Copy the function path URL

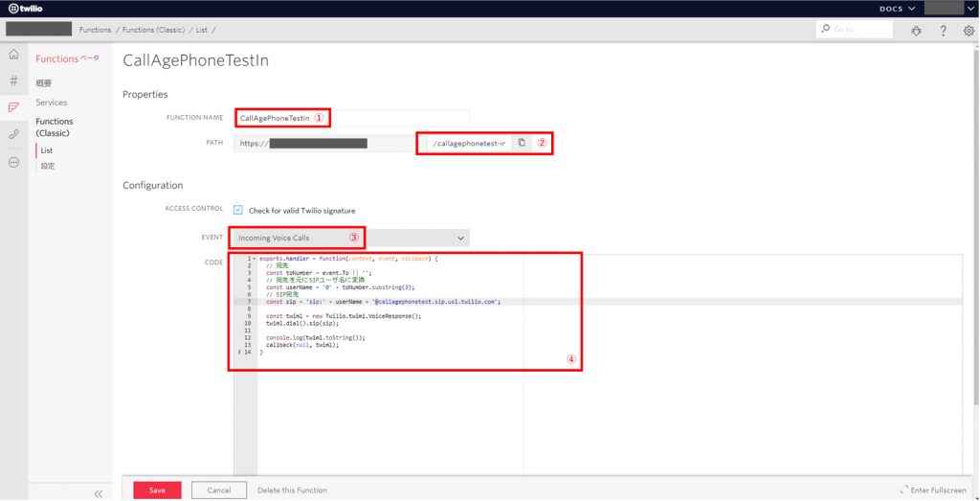tap(522, 143)
